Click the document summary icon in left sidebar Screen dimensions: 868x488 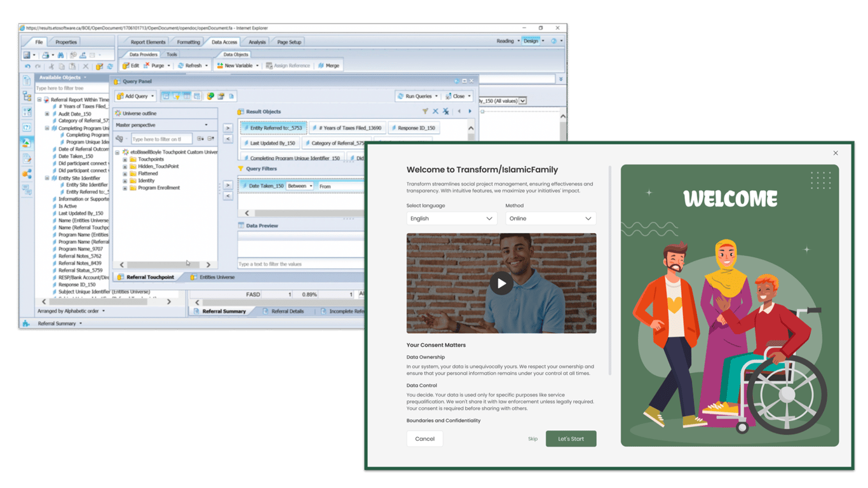27,81
